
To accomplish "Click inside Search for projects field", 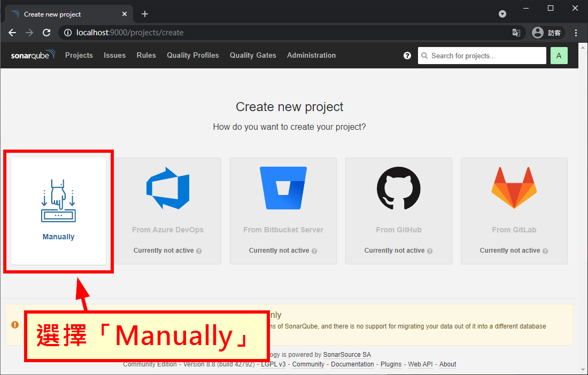I will coord(482,56).
